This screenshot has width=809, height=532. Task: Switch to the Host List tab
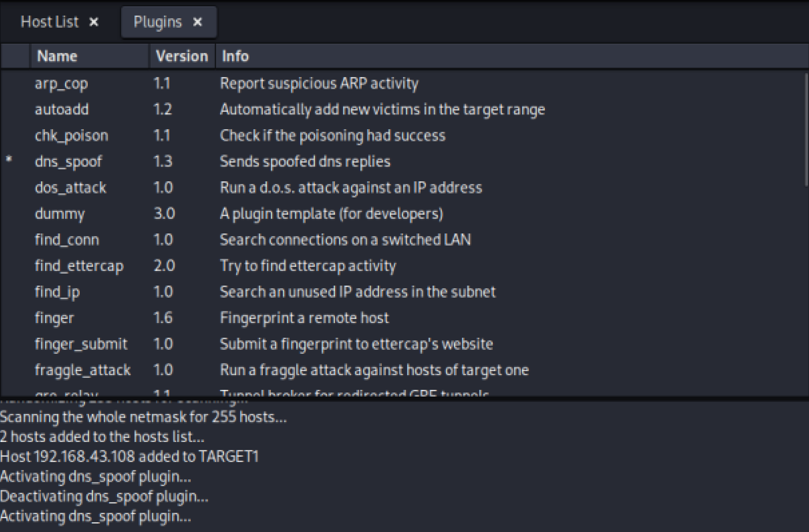coord(49,22)
